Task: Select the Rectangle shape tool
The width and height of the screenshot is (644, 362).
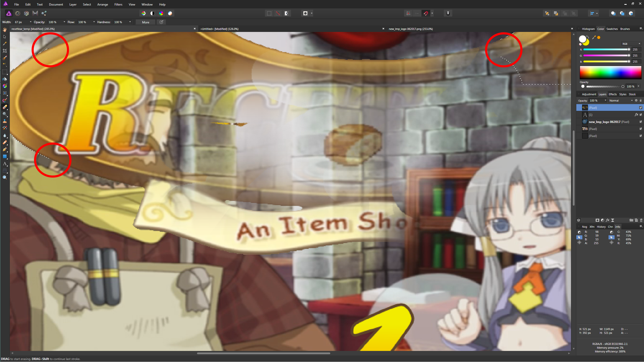Action: point(5,157)
